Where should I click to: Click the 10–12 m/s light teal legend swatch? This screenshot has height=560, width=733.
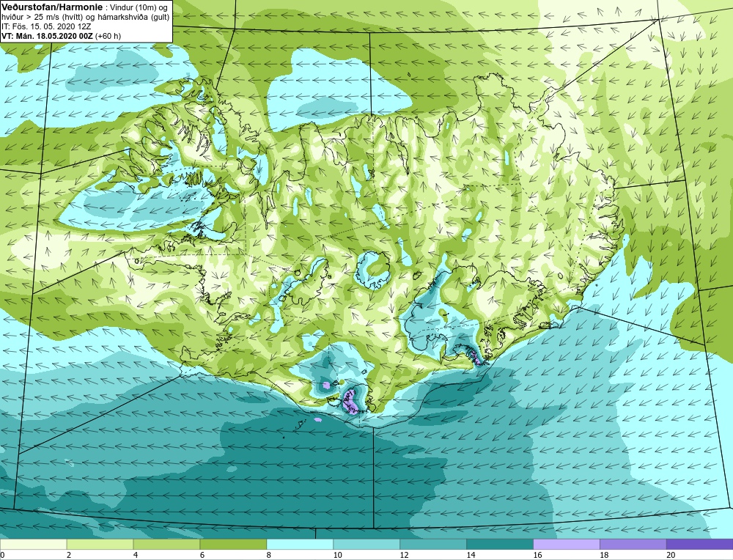pos(366,544)
